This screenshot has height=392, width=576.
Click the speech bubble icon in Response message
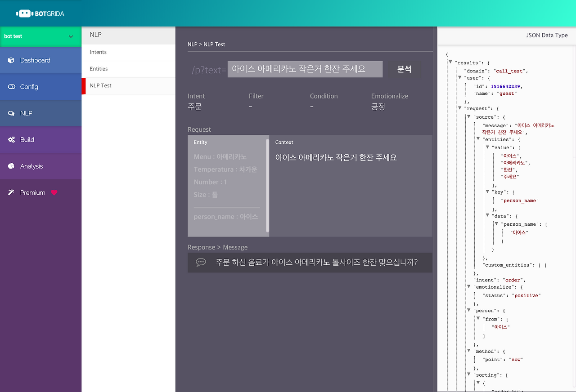(x=201, y=262)
